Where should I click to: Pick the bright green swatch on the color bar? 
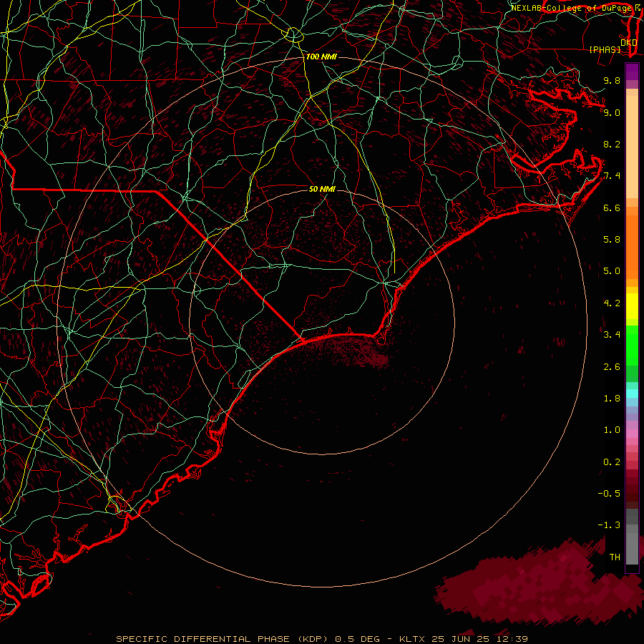click(632, 345)
